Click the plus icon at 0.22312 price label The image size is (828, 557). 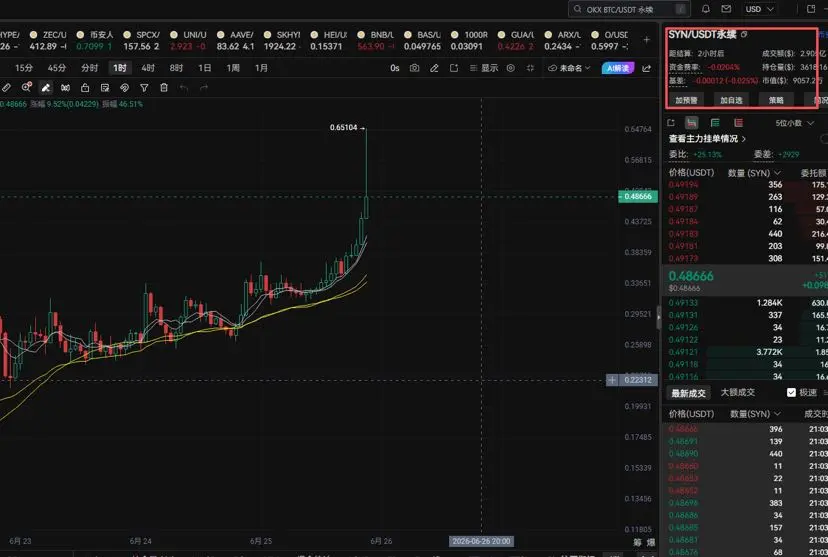pos(612,380)
